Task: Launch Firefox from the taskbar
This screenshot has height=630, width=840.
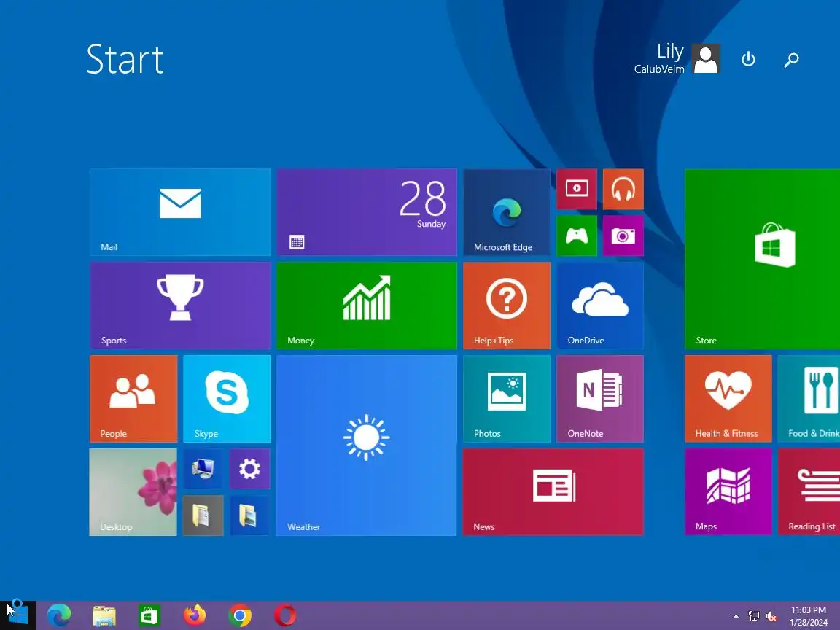Action: [x=195, y=615]
